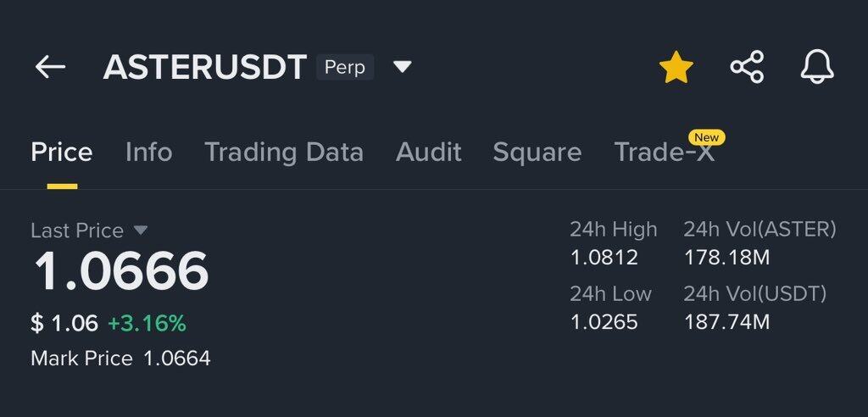Switch to the Price tab

[x=62, y=153]
